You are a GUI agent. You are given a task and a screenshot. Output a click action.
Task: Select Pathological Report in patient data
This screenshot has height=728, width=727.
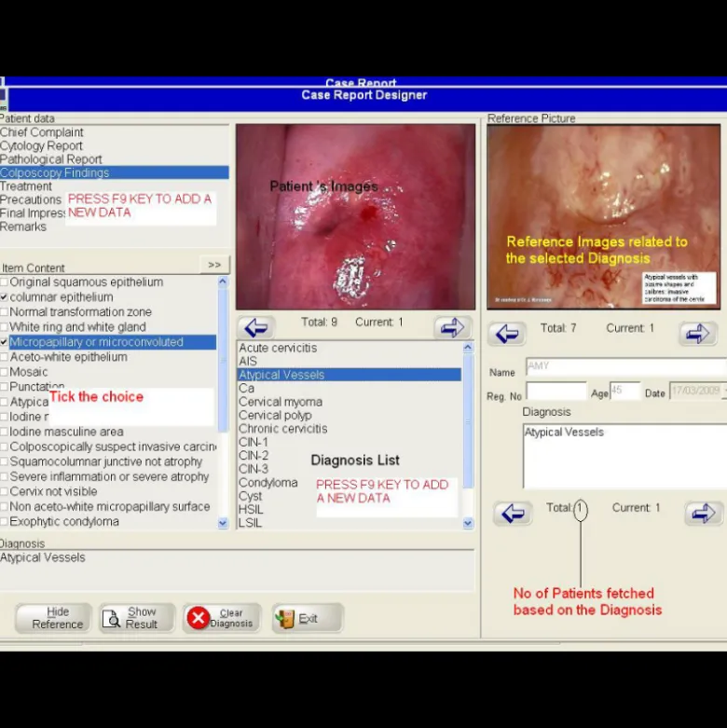click(x=115, y=159)
